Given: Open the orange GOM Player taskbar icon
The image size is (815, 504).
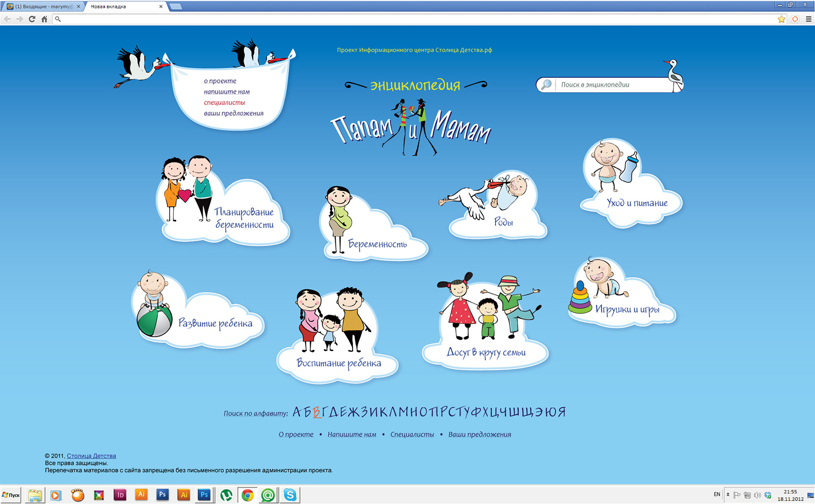Looking at the screenshot, I should (77, 495).
